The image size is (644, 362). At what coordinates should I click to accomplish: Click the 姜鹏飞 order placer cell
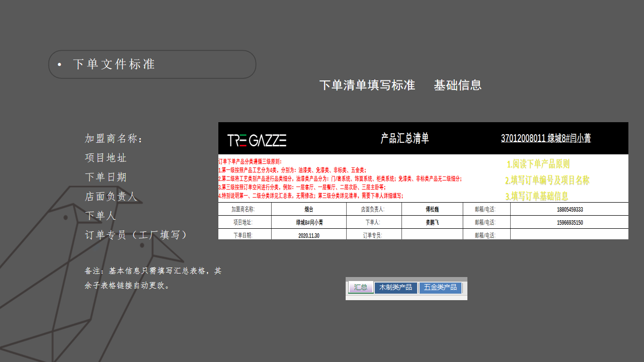(x=432, y=222)
